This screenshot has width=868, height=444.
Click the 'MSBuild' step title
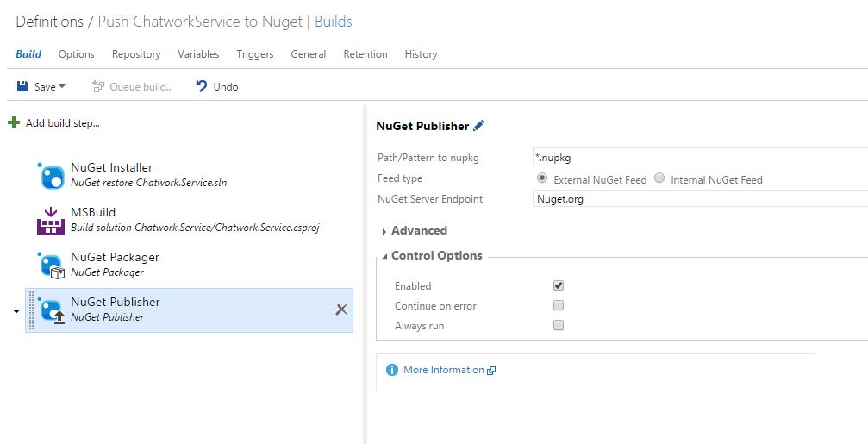[x=93, y=212]
